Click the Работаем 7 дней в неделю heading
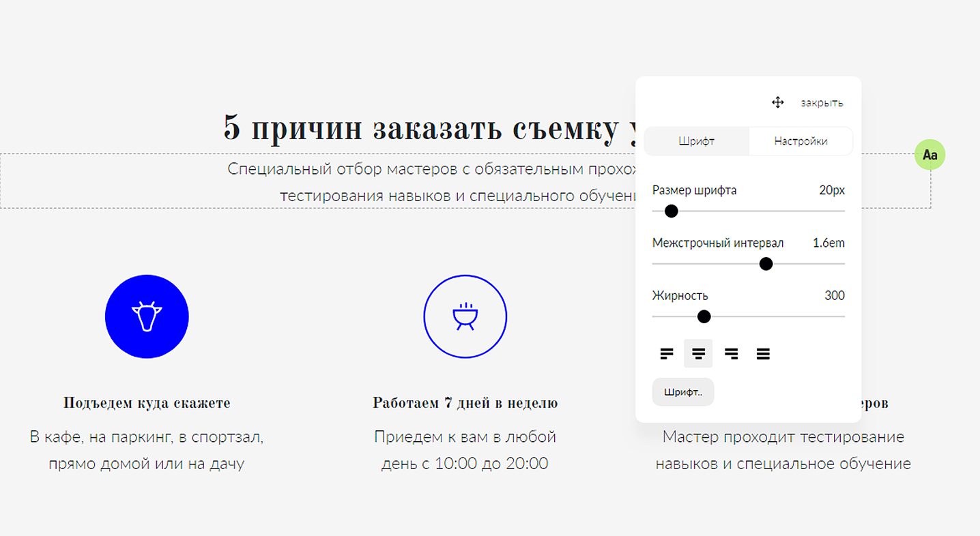Viewport: 980px width, 536px height. pos(465,402)
